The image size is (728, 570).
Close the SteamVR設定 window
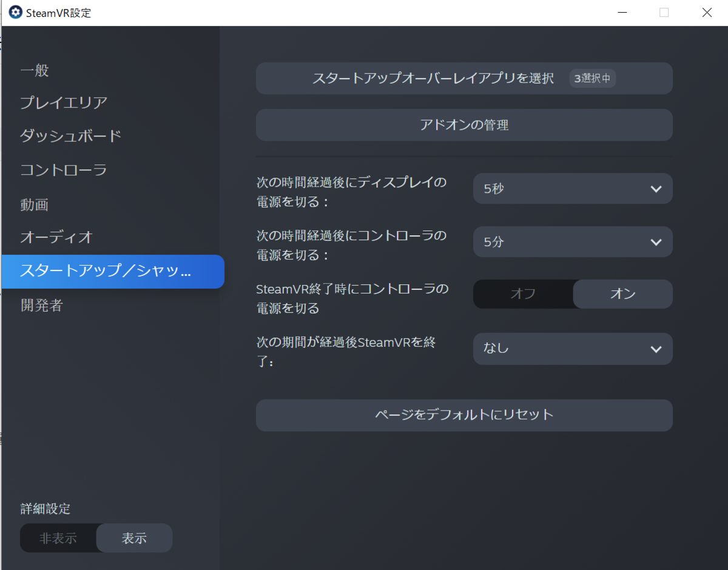(707, 12)
